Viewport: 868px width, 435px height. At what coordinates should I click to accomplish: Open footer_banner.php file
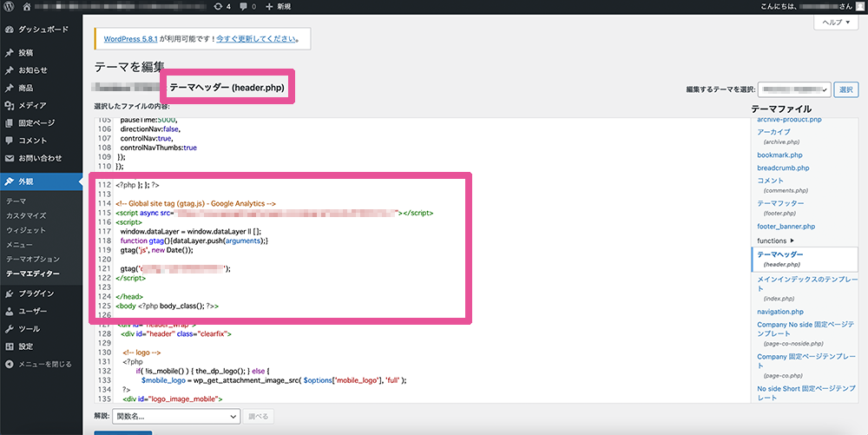click(786, 227)
